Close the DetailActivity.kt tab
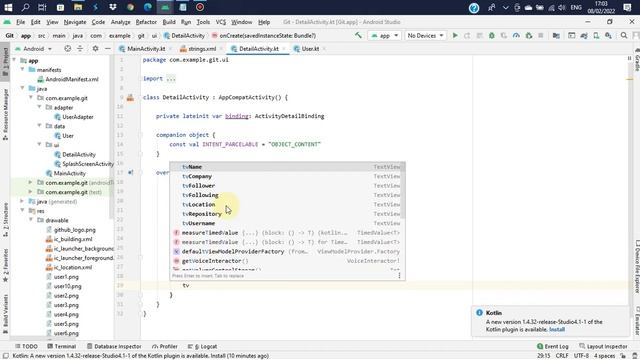Screen dimensions: 640x360 284,49
